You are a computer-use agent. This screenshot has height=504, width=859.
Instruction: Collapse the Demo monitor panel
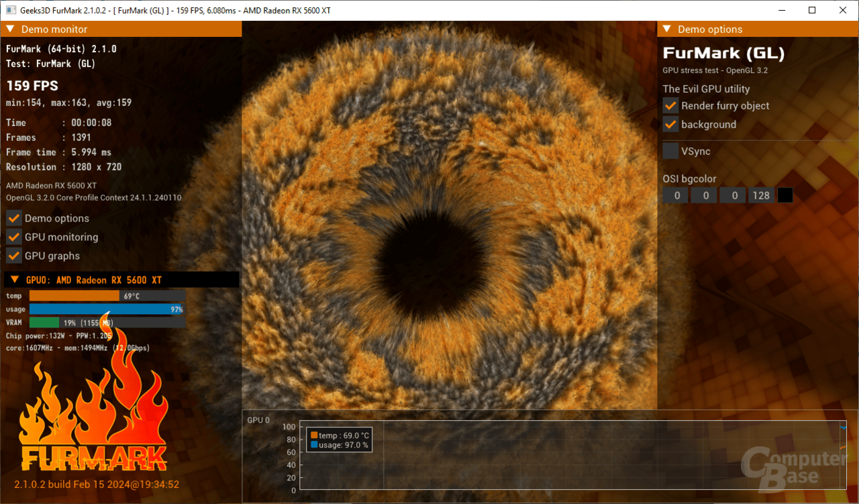point(10,29)
